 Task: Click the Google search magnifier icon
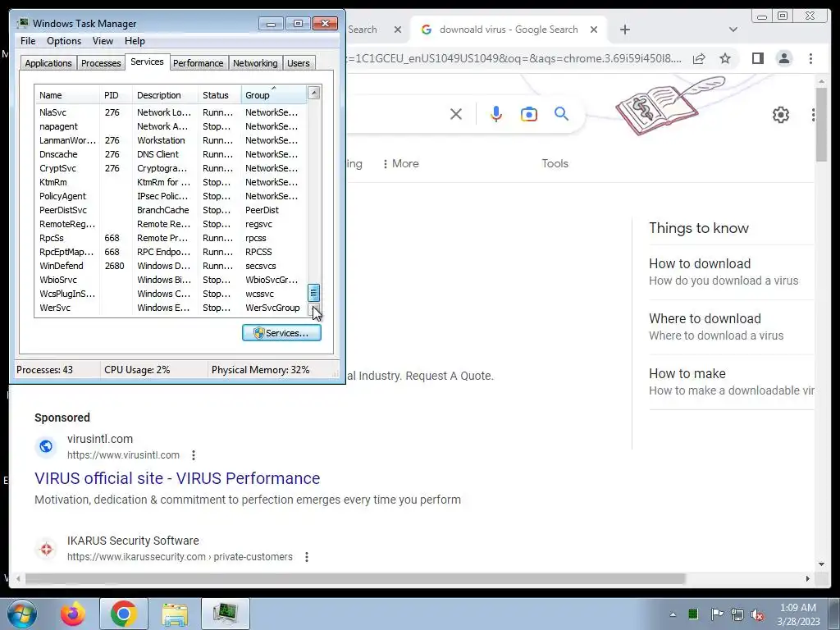coord(561,113)
